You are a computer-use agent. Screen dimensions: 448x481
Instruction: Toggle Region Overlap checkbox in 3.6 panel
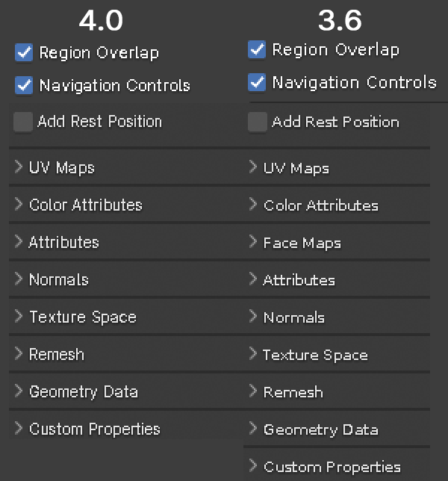click(257, 50)
